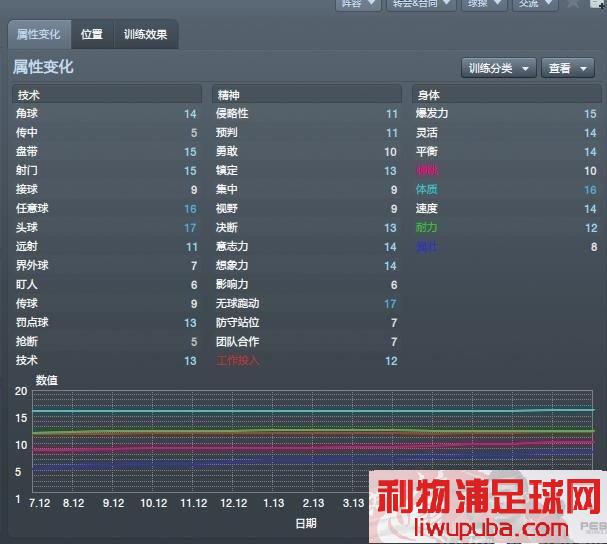Select the 界外球 attribute row
The height and width of the screenshot is (544, 607).
pos(107,265)
